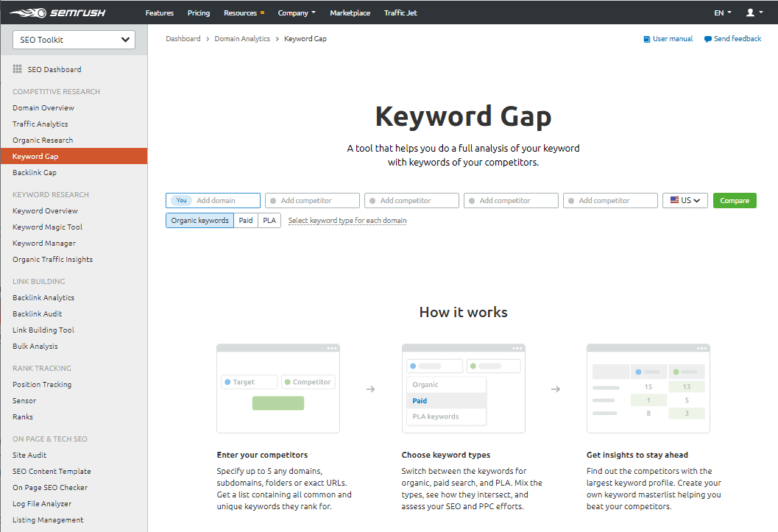Click the Send feedback speech bubble icon
The image size is (778, 532).
point(707,39)
